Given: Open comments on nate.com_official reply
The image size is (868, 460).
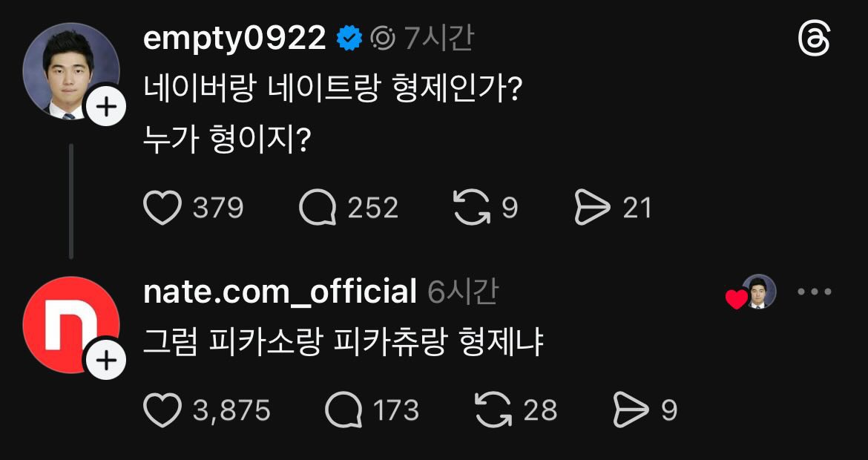Looking at the screenshot, I should coord(343,410).
